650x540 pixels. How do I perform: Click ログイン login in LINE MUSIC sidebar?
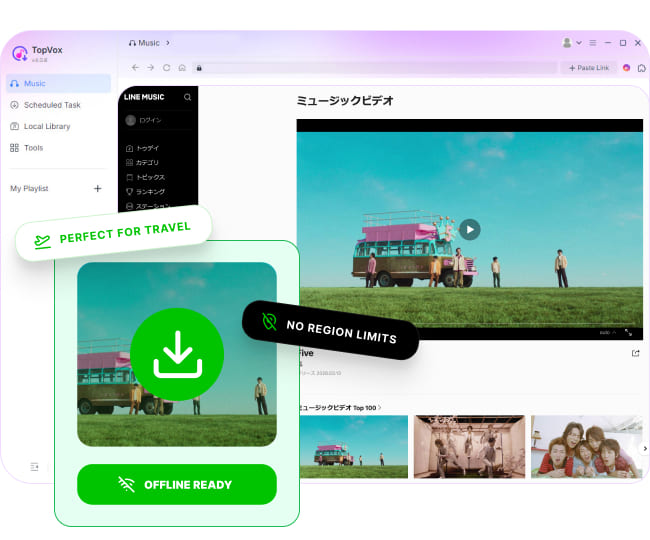pos(143,120)
